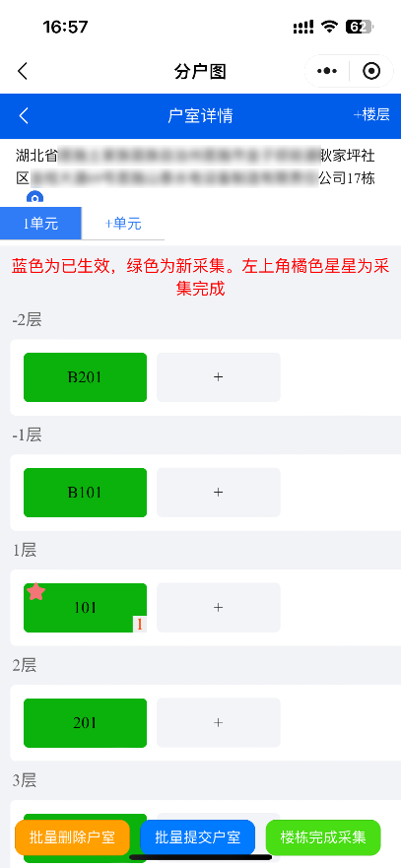
Task: Open the three-dot more options menu
Action: coord(327,71)
